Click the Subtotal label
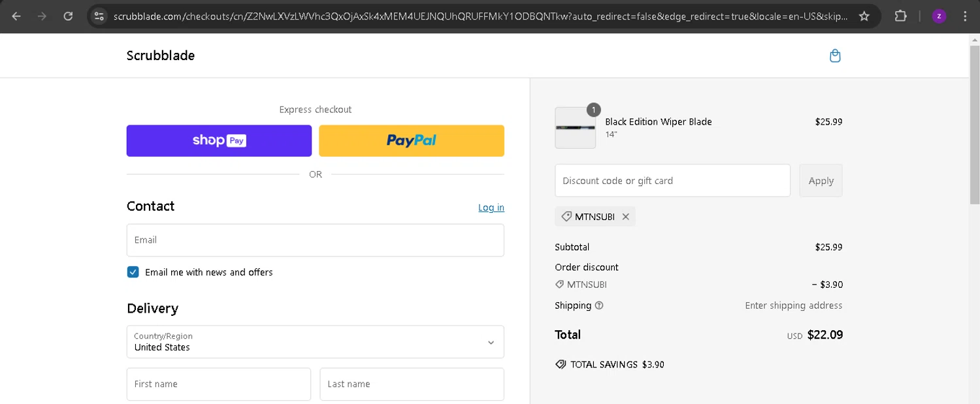This screenshot has width=980, height=404. point(572,247)
